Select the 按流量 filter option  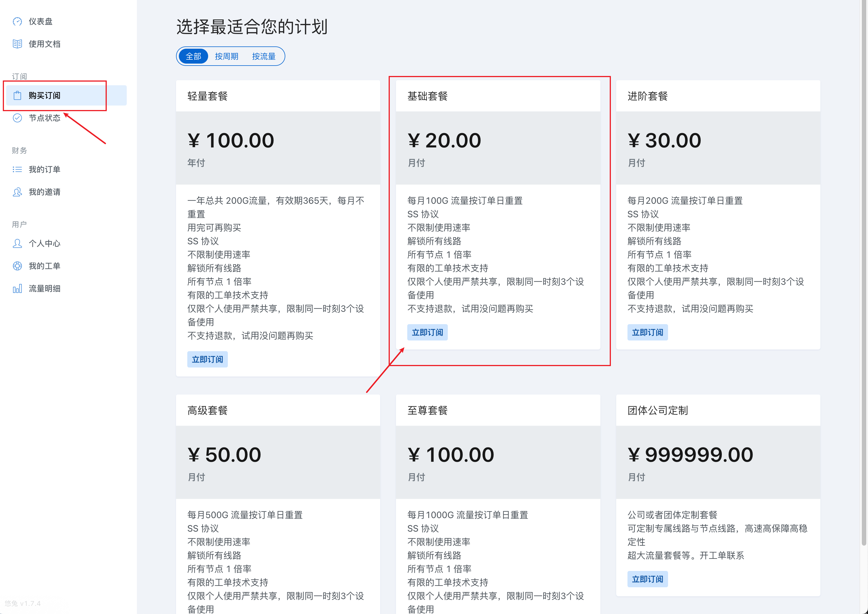tap(264, 56)
